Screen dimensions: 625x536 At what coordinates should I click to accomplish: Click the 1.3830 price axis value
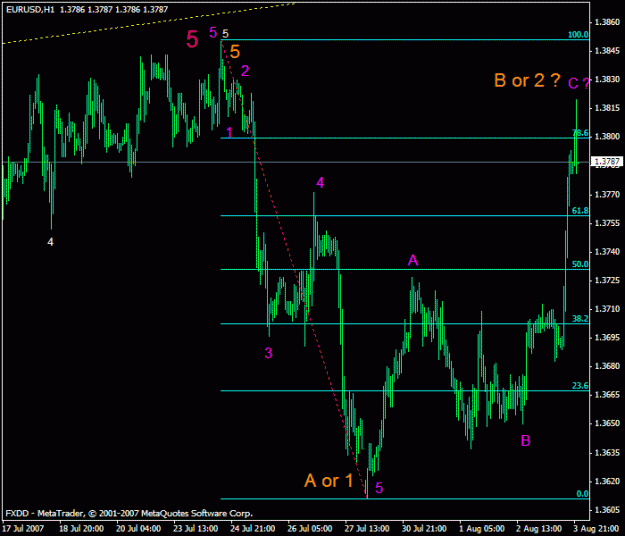607,79
